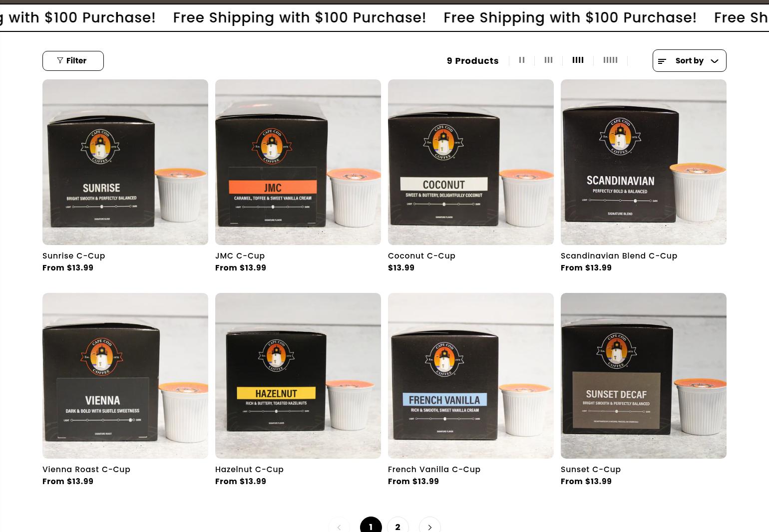Click the Coconut C-Cup title link
The image size is (769, 532).
pos(421,256)
